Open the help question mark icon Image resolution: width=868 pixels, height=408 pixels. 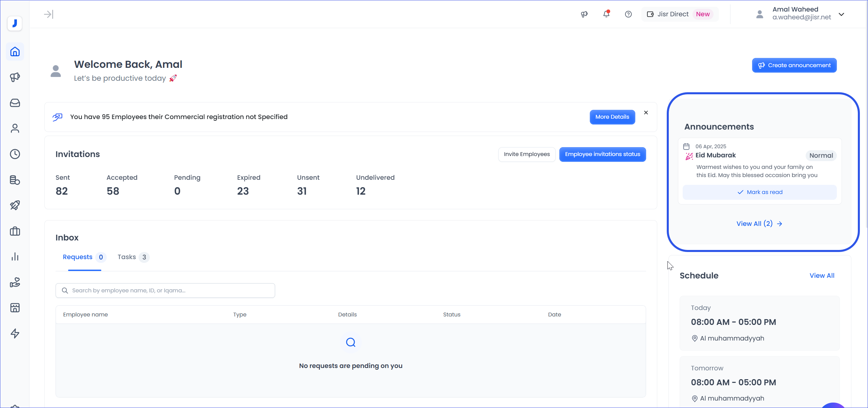[x=628, y=14]
